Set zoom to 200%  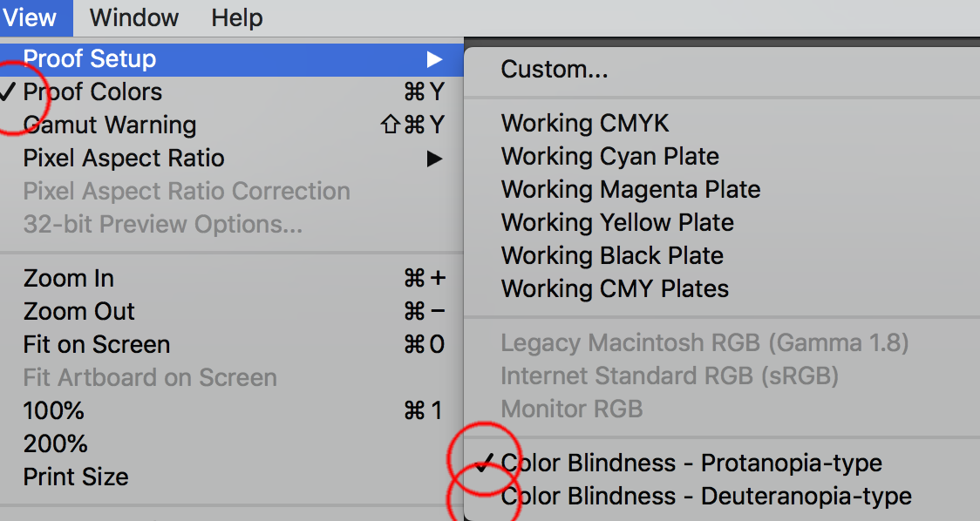pos(55,444)
